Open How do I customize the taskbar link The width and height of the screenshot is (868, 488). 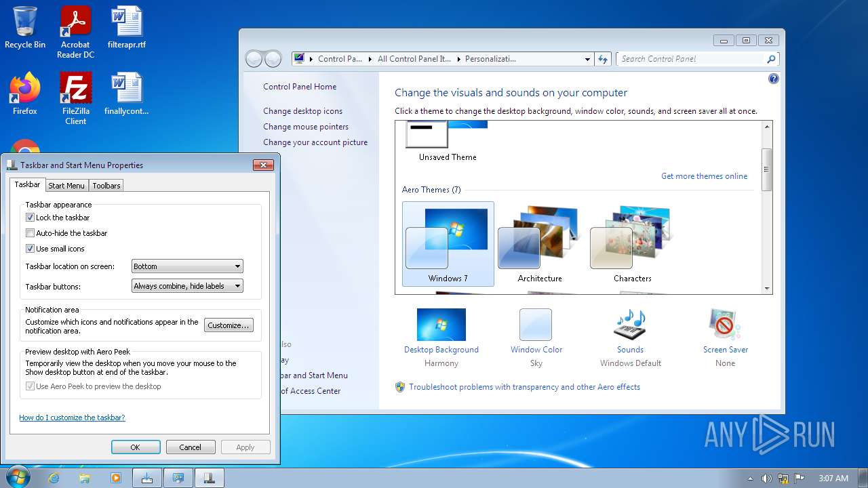[x=72, y=418]
